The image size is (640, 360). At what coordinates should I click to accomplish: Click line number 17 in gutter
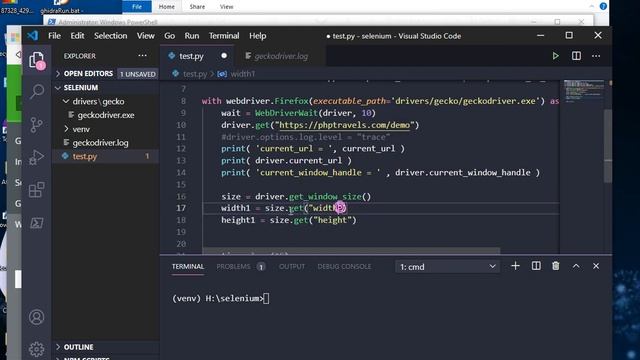pos(181,208)
